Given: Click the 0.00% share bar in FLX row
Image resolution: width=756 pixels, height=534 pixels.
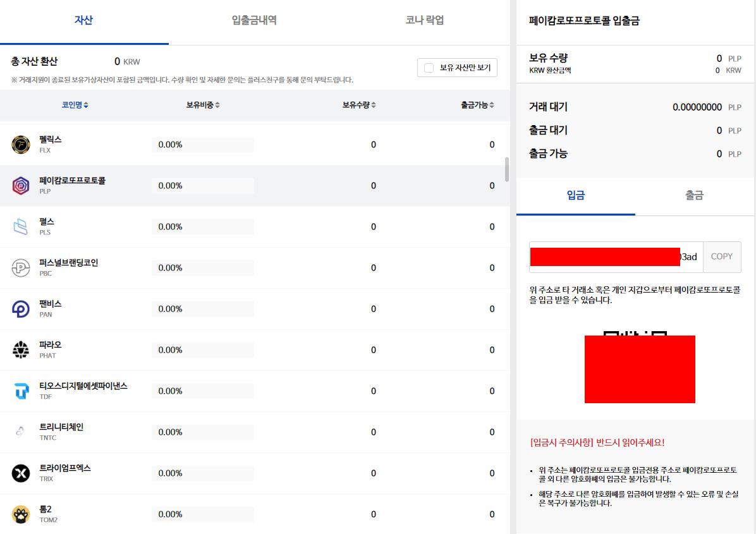Looking at the screenshot, I should pos(202,145).
